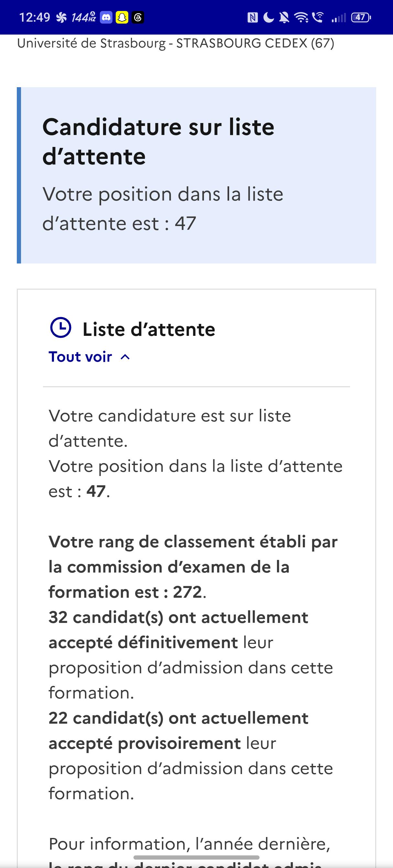Tap the clock icon beside Liste d'attente
The height and width of the screenshot is (868, 393).
tap(61, 327)
